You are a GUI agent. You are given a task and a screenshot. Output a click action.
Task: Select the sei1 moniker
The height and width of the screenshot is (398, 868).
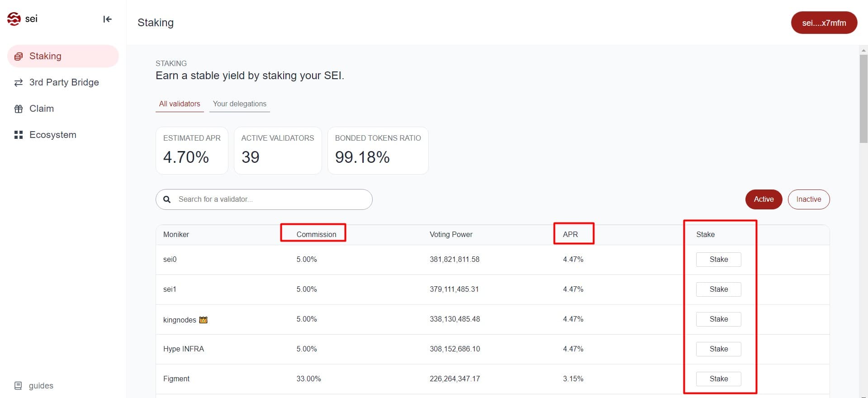170,289
